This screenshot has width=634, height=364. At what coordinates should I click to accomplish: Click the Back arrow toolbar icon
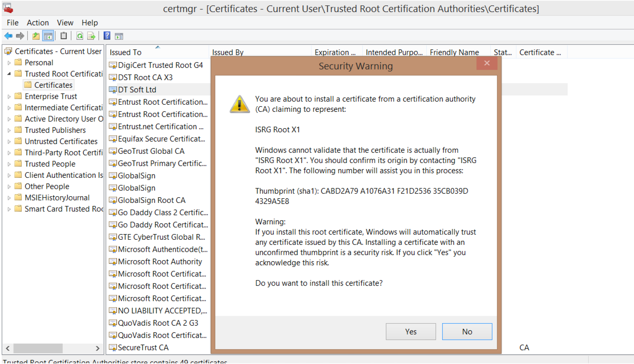point(8,36)
